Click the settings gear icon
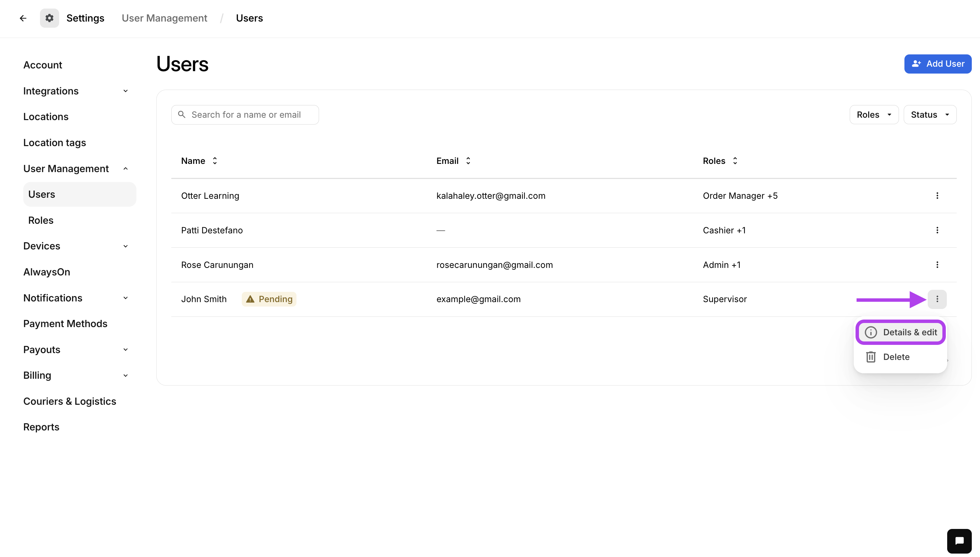The image size is (980, 557). 49,18
